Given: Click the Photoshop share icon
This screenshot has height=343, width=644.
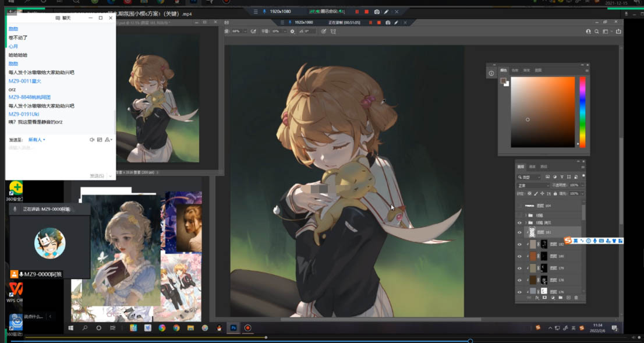Looking at the screenshot, I should tap(618, 31).
